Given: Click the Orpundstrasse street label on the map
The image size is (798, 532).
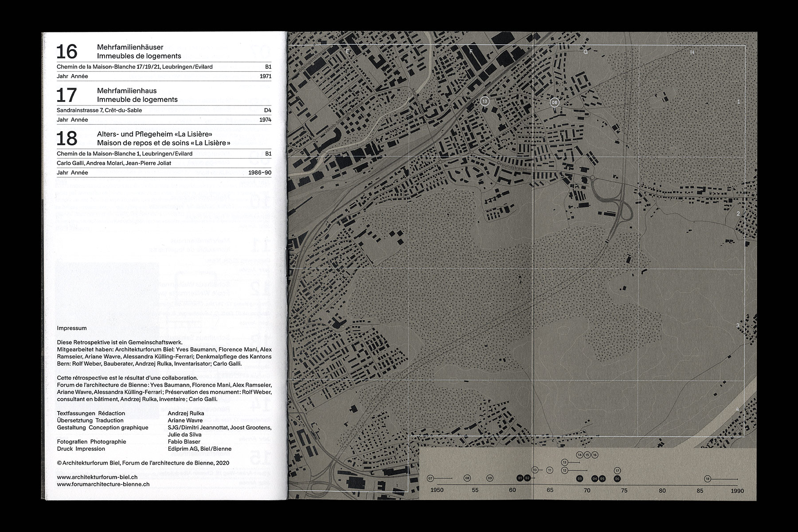Looking at the screenshot, I should 511,169.
